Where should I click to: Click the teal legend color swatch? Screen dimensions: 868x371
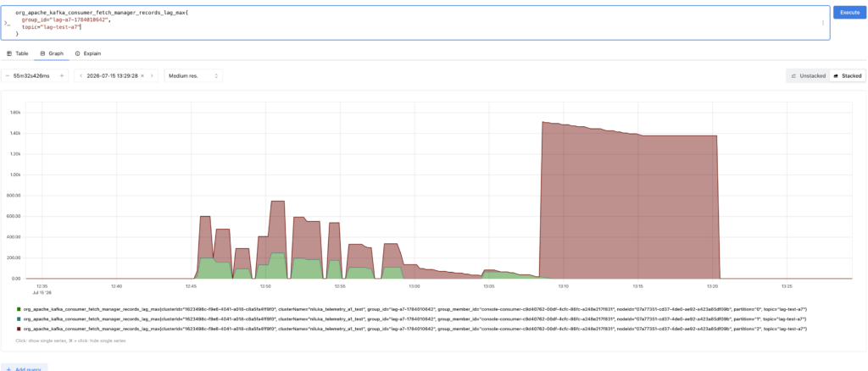tap(19, 319)
